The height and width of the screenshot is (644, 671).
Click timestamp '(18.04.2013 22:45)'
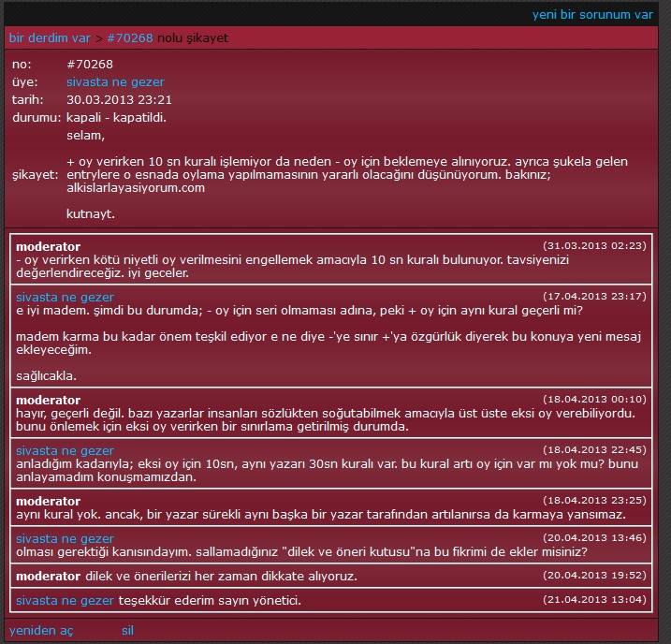point(594,449)
